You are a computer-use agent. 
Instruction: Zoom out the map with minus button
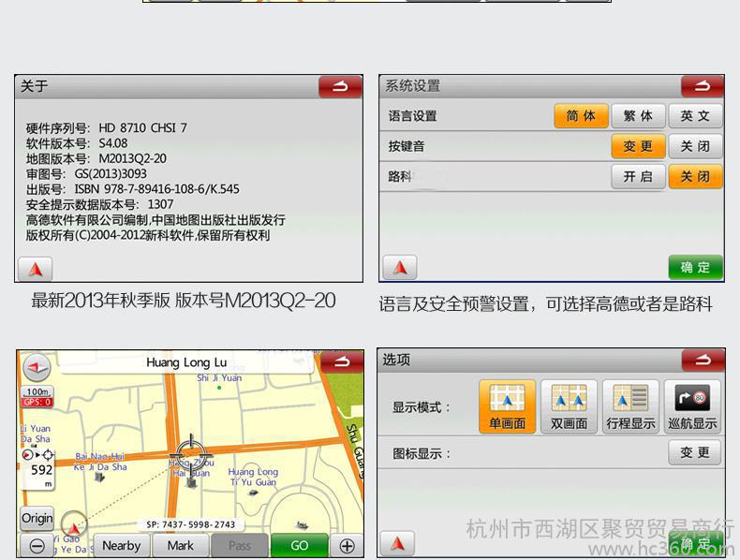pos(37,546)
